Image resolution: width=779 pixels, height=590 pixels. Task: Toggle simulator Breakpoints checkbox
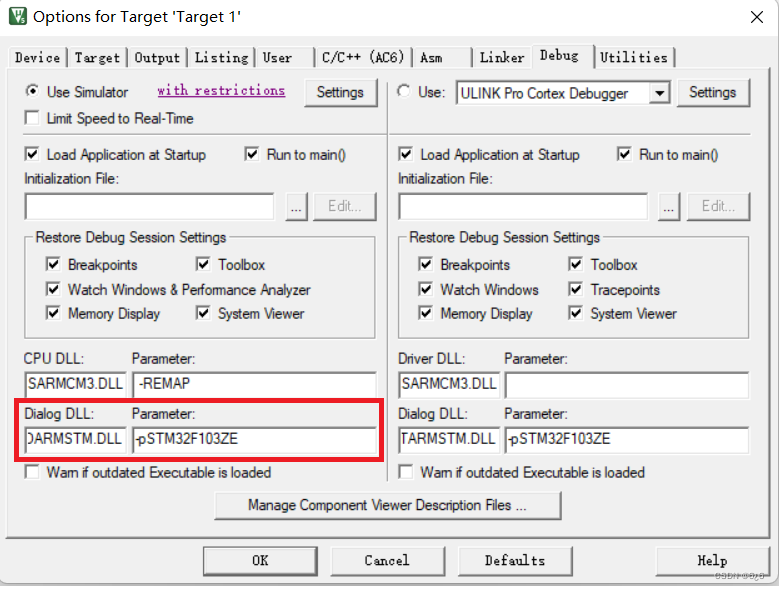[53, 264]
